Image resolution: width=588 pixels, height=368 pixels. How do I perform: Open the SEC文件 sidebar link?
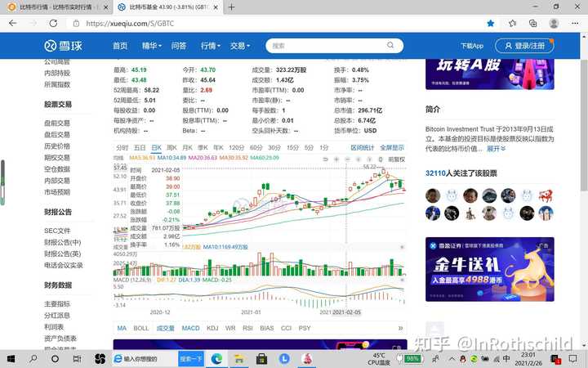pos(57,231)
